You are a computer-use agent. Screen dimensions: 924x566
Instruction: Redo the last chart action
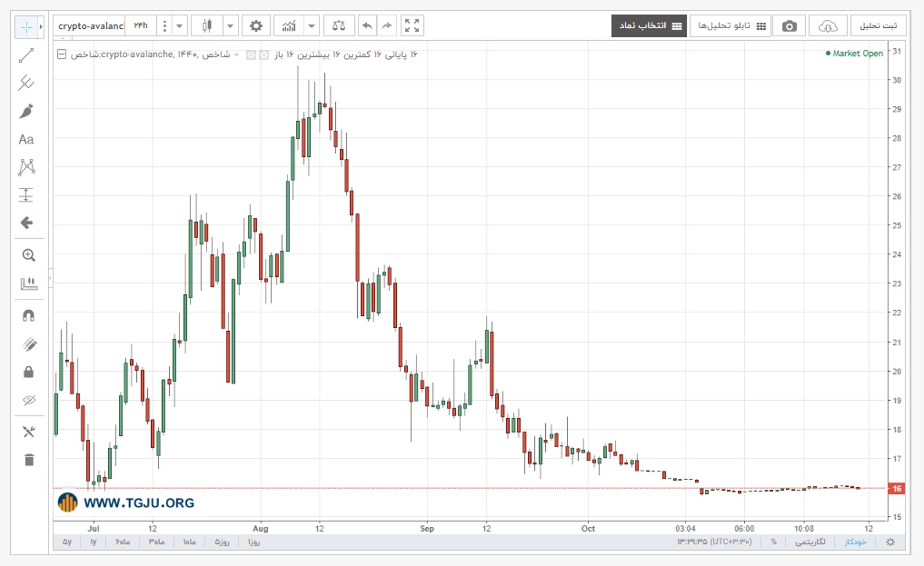click(x=387, y=26)
